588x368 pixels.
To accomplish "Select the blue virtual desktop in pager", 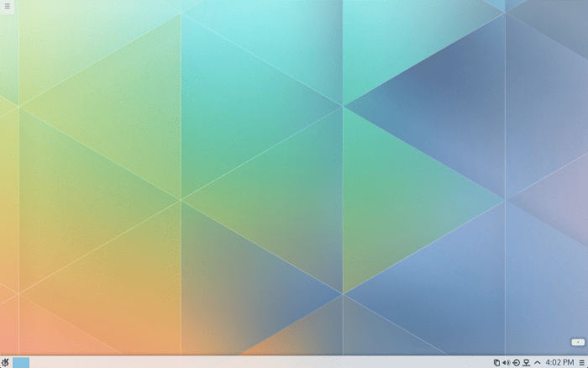I will (x=21, y=362).
